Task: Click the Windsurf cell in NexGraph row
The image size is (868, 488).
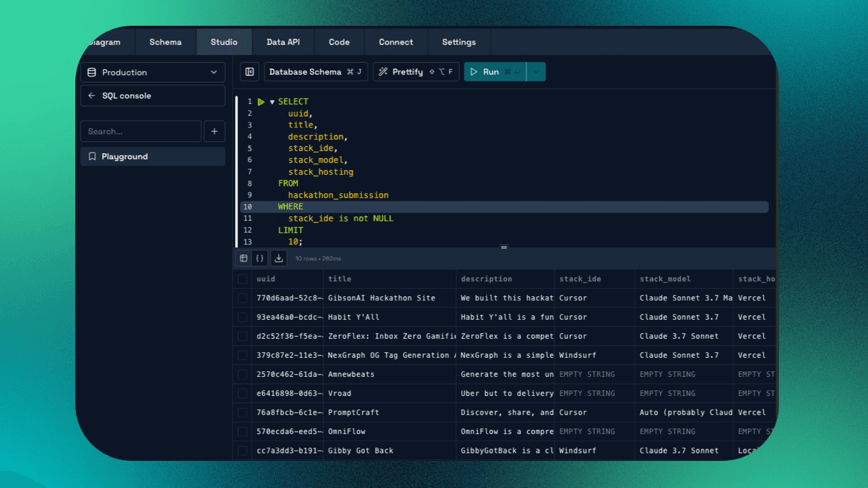Action: point(595,355)
